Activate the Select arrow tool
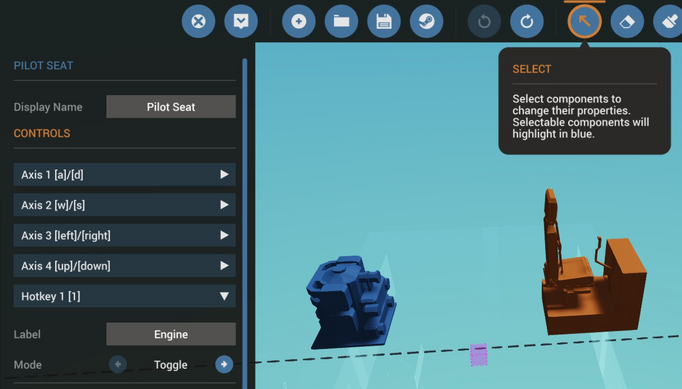Viewport: 682px width, 389px height. [585, 21]
